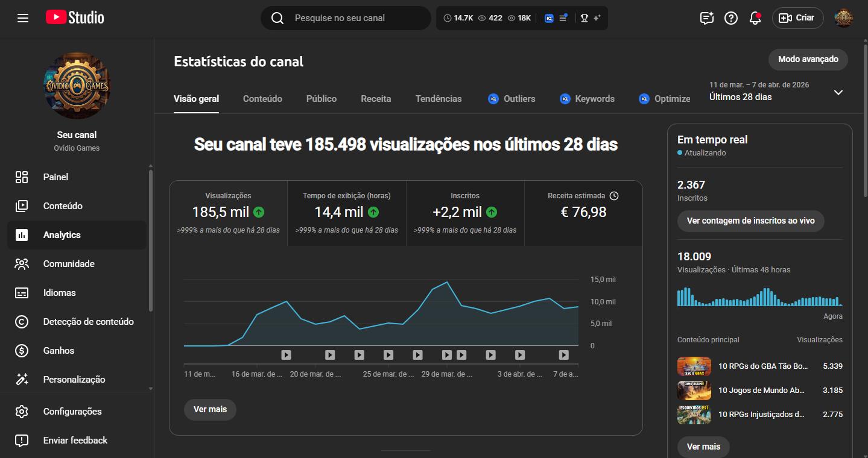Open Enviar feedback via its exclamation icon
Screen dimensions: 868x458
(22, 441)
